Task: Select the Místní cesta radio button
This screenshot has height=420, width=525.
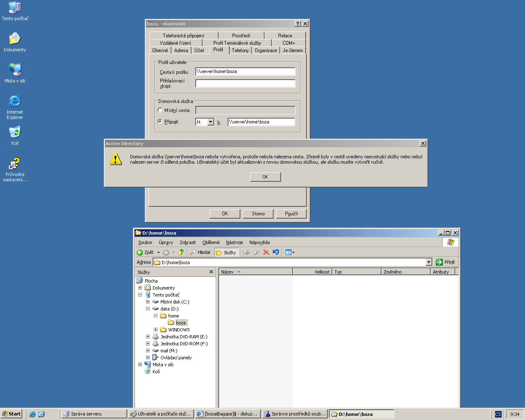Action: click(160, 110)
